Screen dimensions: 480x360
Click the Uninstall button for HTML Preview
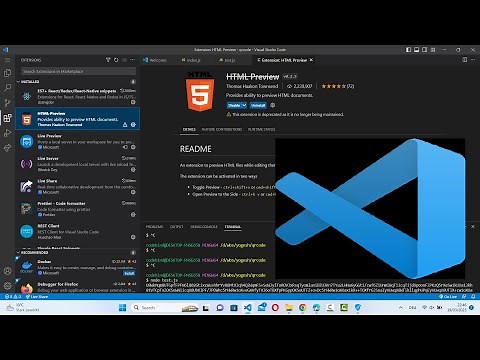(258, 105)
